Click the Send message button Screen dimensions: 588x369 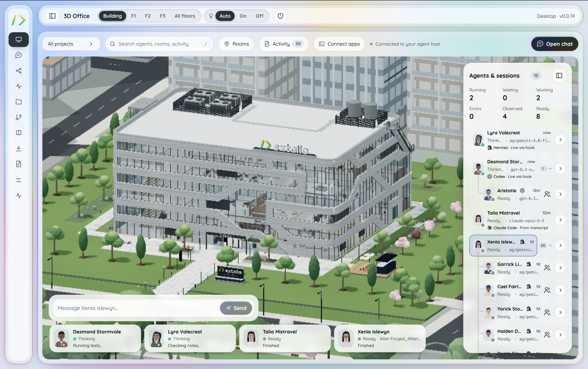236,308
